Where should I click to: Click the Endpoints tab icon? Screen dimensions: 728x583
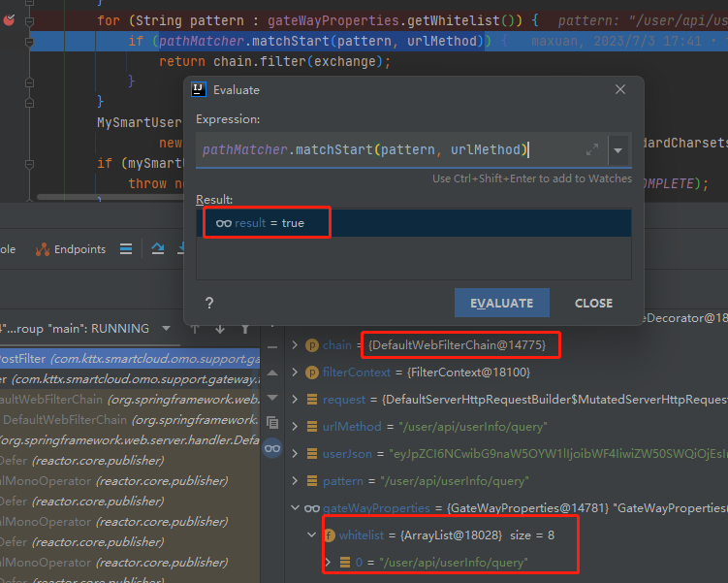(x=43, y=249)
